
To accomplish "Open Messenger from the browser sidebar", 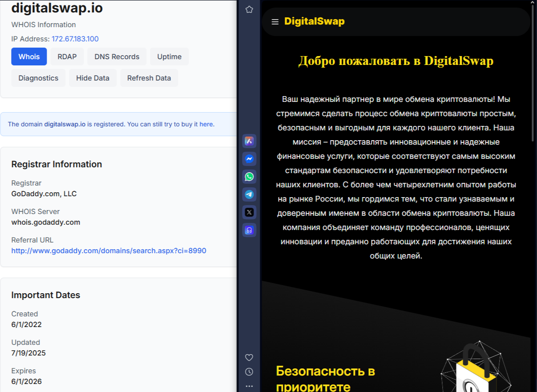I will (249, 159).
